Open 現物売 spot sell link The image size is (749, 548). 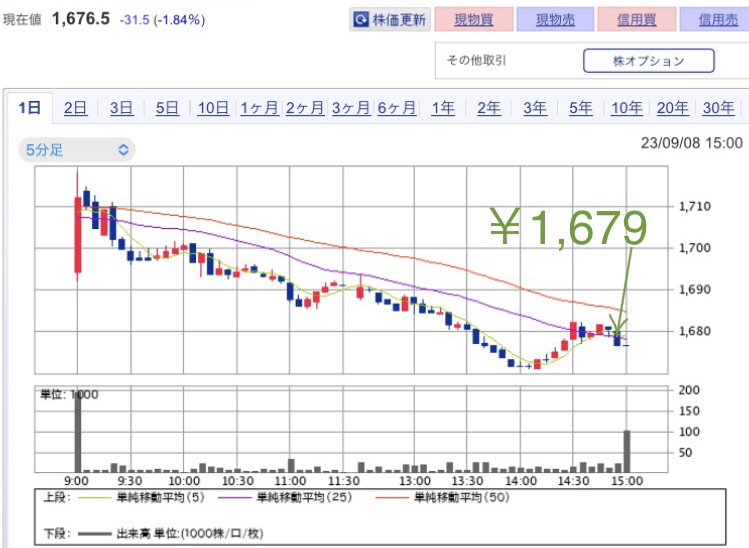tap(555, 20)
